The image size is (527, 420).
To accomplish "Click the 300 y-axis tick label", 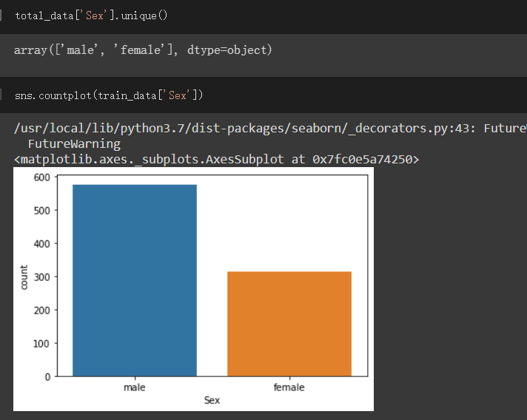I will [41, 277].
